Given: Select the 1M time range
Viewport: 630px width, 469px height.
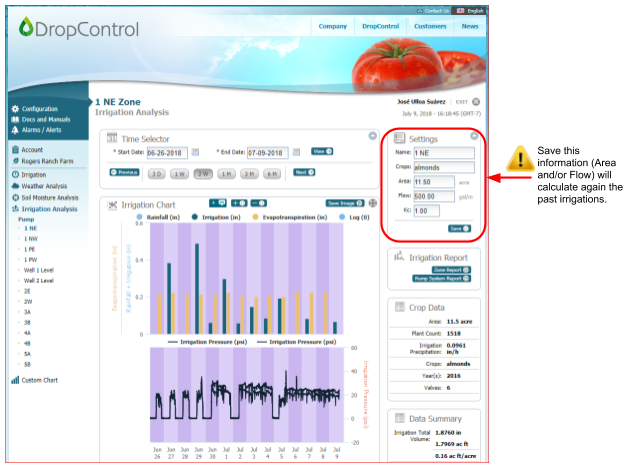Looking at the screenshot, I should pos(227,173).
